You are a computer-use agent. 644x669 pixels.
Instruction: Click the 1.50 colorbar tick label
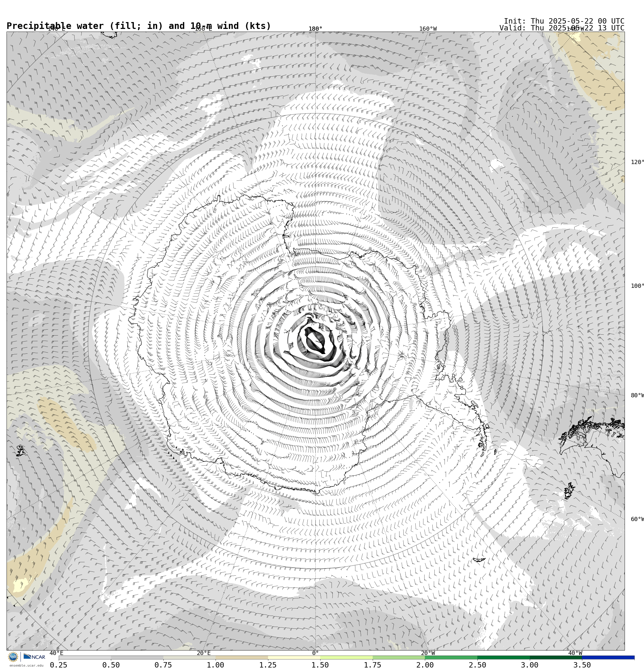click(x=321, y=665)
